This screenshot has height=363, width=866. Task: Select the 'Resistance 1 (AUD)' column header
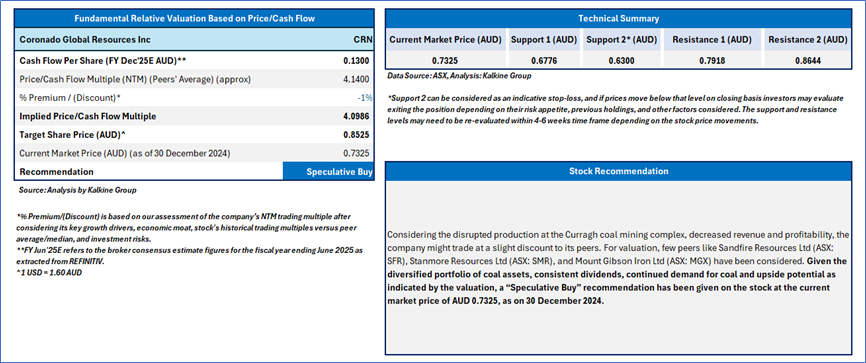click(711, 40)
